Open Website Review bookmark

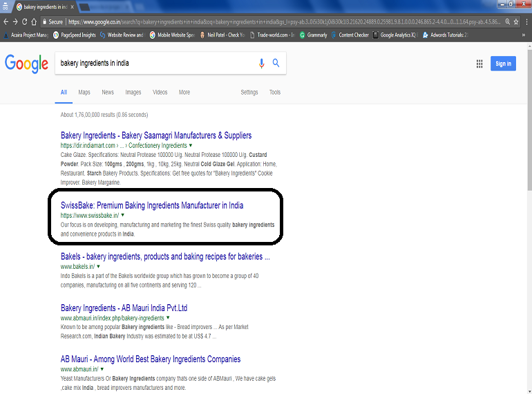(x=122, y=35)
